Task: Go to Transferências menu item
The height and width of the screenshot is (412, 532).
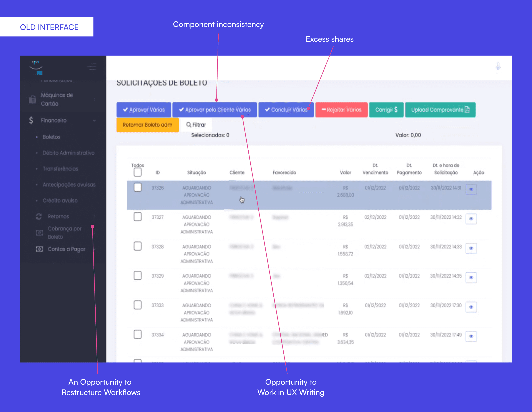Action: coord(60,169)
